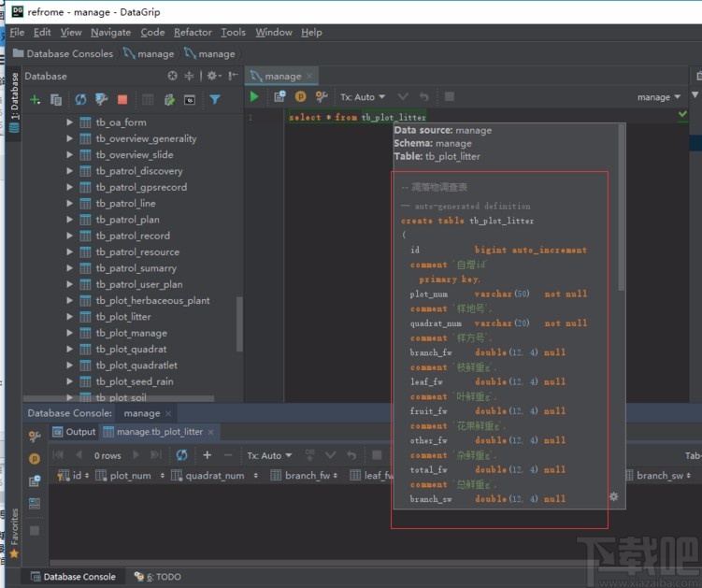Viewport: 702px width, 588px height.
Task: Sort results by the plot_num column header
Action: coord(130,476)
